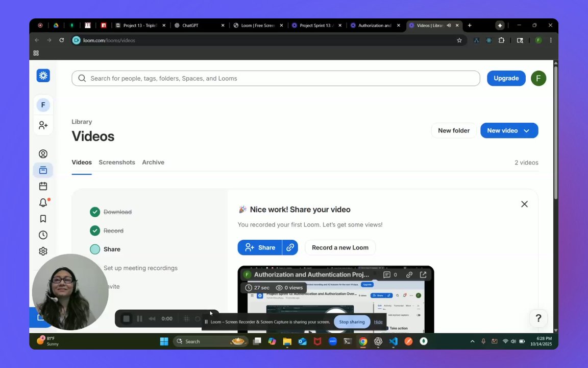Open the bookmark (watch later) sidebar icon
The image size is (588, 368).
point(43,219)
